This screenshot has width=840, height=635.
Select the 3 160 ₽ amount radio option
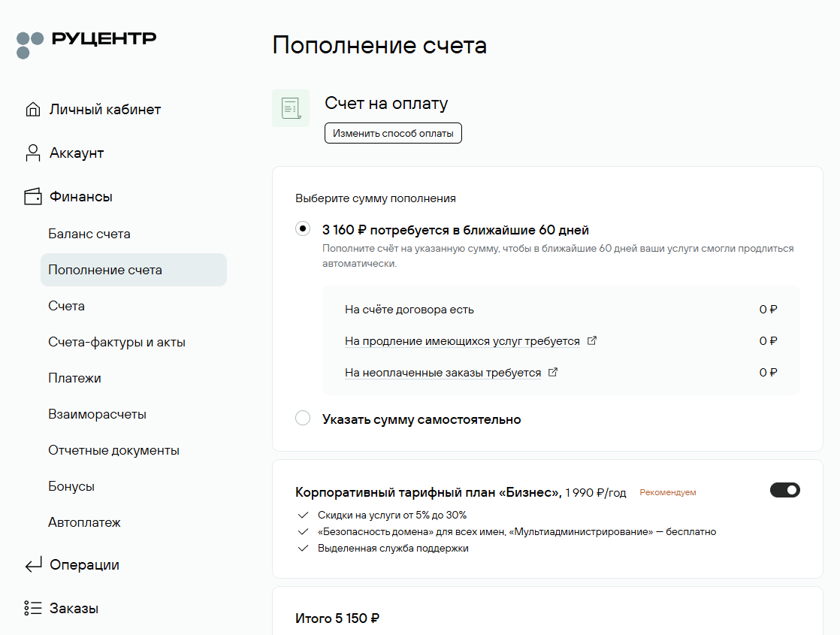point(303,229)
